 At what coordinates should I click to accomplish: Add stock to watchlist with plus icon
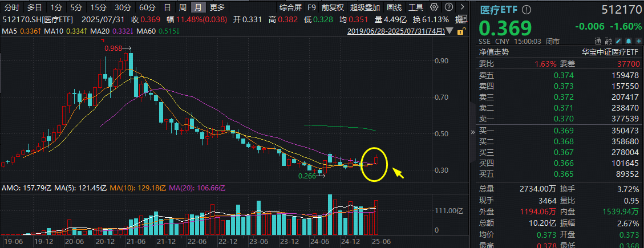[637, 41]
